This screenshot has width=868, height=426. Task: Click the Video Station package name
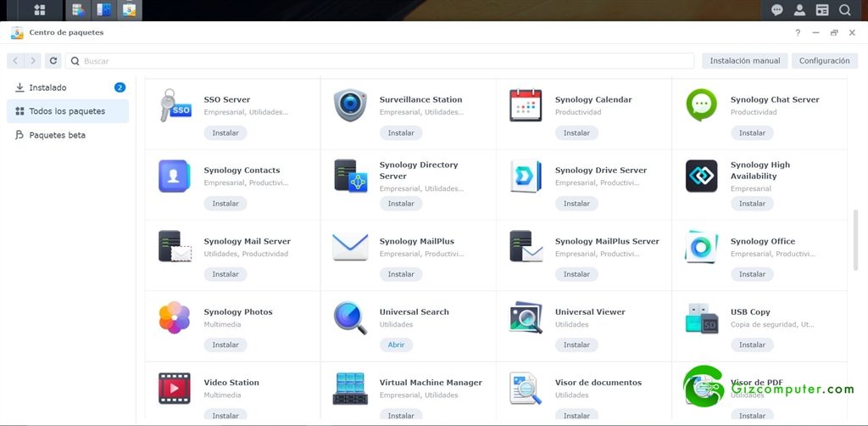pyautogui.click(x=231, y=382)
